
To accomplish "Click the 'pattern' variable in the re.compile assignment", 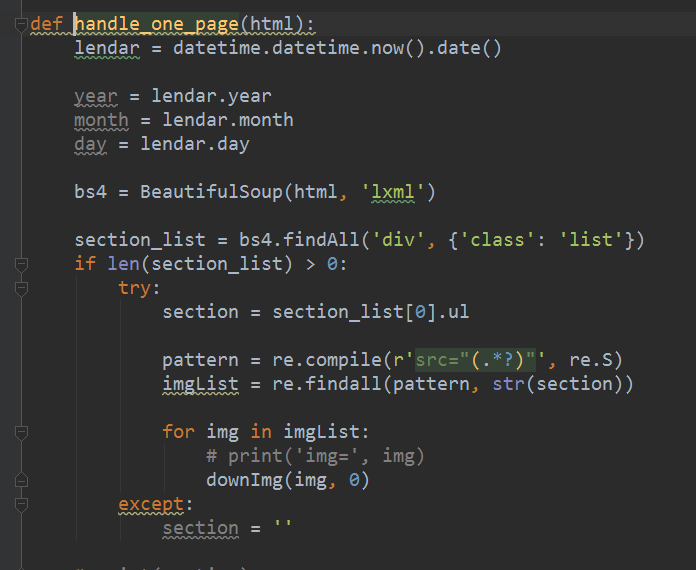I will (x=200, y=360).
